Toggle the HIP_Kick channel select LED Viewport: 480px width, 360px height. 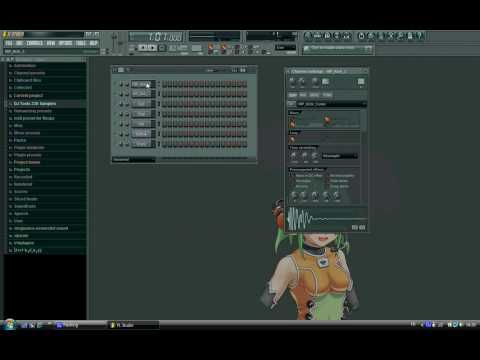tap(159, 84)
